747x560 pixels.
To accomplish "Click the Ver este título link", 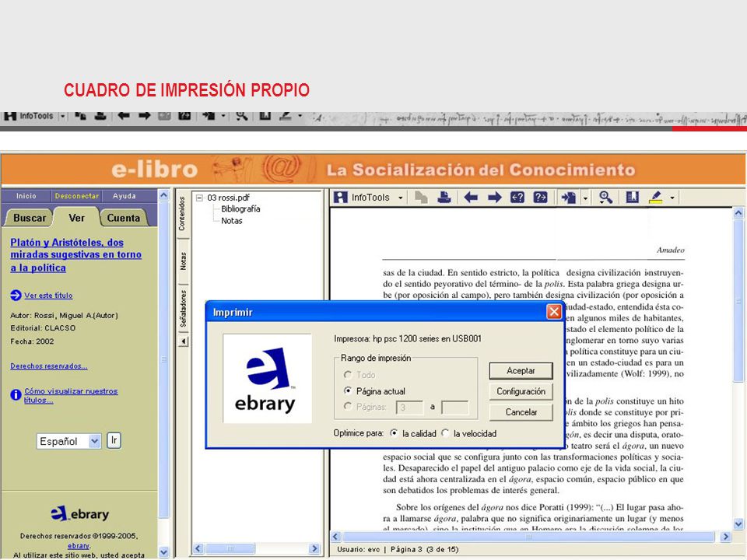I will 48,296.
